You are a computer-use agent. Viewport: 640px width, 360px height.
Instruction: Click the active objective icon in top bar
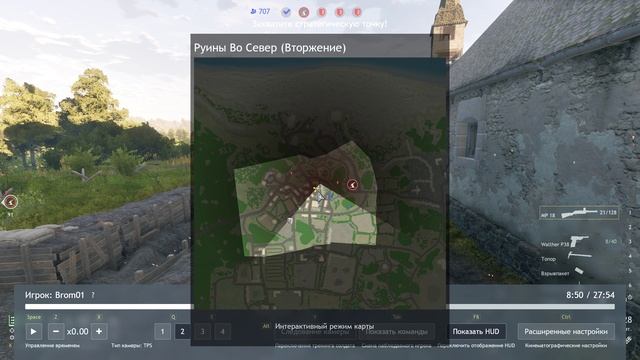pos(304,12)
